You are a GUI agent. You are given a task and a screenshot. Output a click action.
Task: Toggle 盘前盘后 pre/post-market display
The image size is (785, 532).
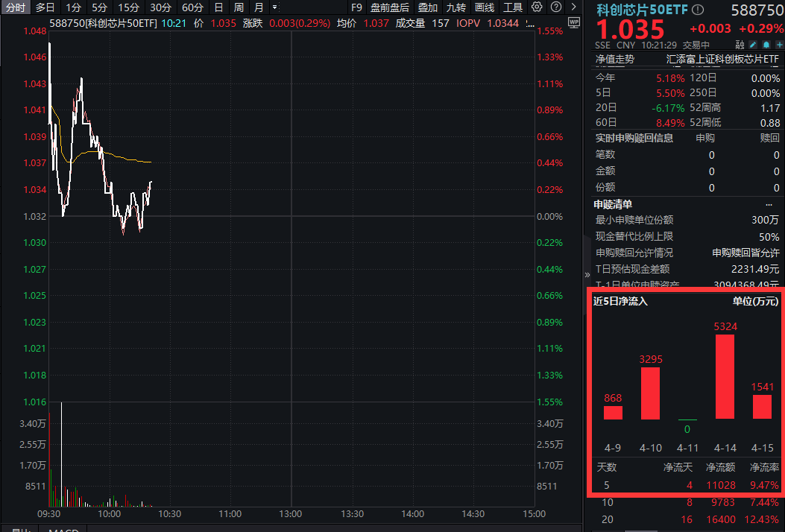pos(389,7)
